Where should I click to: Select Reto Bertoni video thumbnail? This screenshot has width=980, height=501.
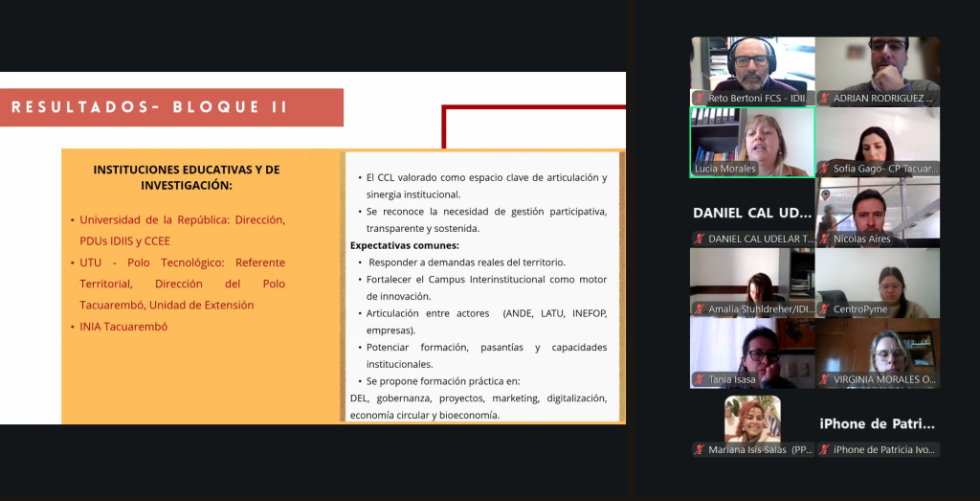pyautogui.click(x=751, y=65)
